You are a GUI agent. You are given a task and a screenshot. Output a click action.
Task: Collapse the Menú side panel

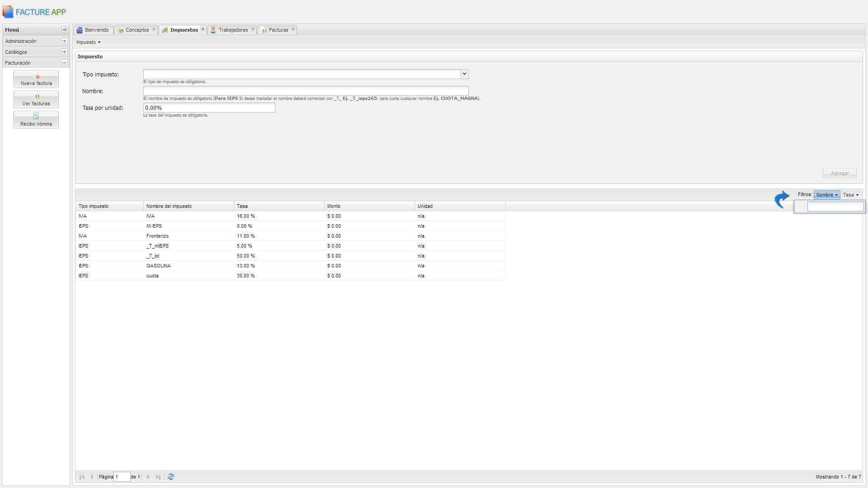(65, 30)
